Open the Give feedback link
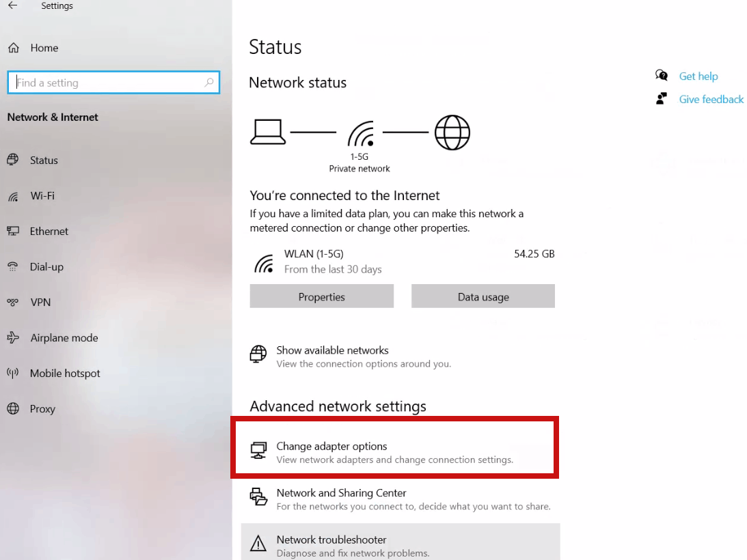Screen dimensions: 747x560 pyautogui.click(x=711, y=99)
